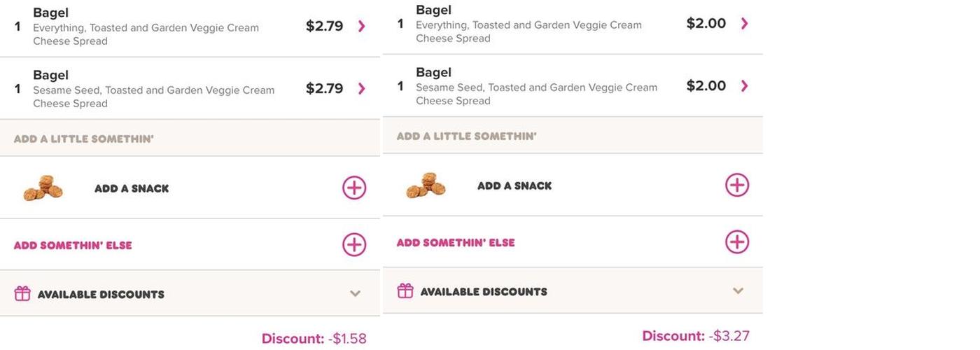
Task: Click the snack thumbnail in the $1.58-discount order
Action: pyautogui.click(x=43, y=188)
